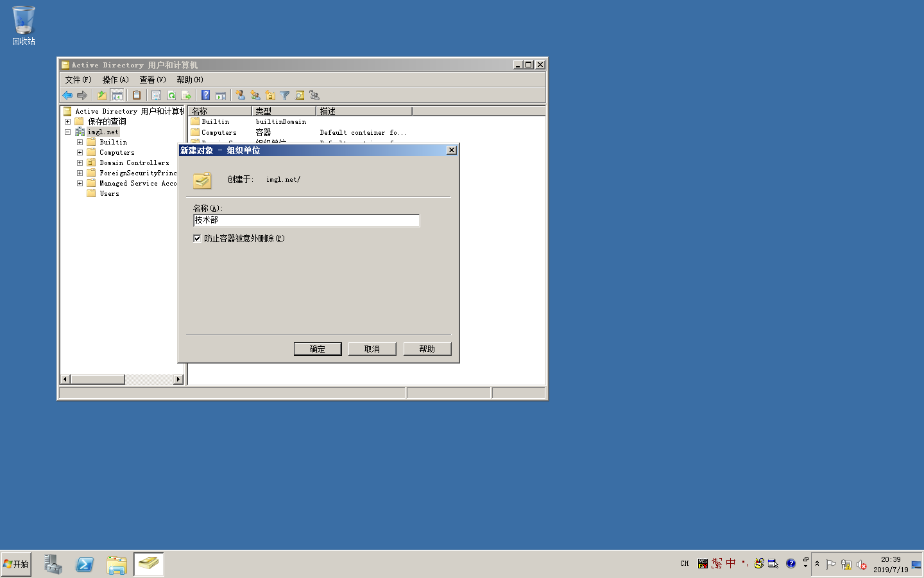The height and width of the screenshot is (578, 924).
Task: Open PowerShell from the taskbar
Action: click(85, 565)
